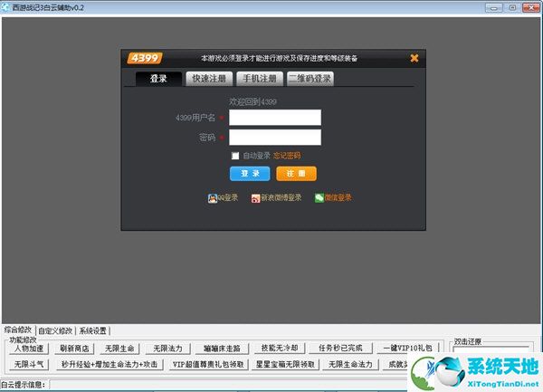Toggle the 自动登录 checkbox
Screen dimensions: 543x392
[x=235, y=156]
